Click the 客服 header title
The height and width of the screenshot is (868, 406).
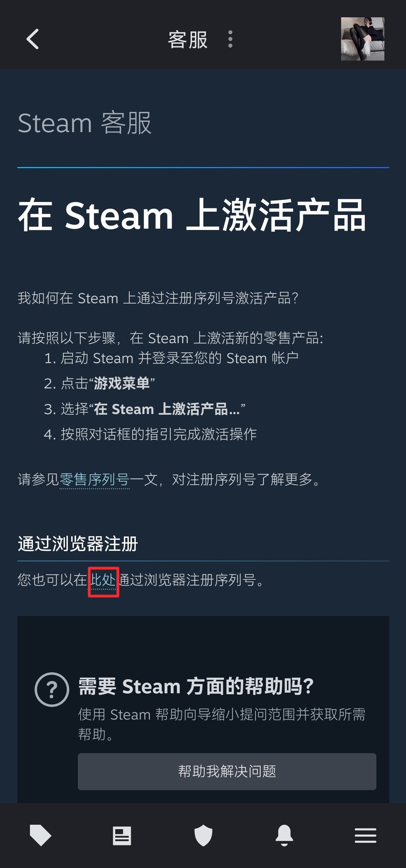point(188,39)
